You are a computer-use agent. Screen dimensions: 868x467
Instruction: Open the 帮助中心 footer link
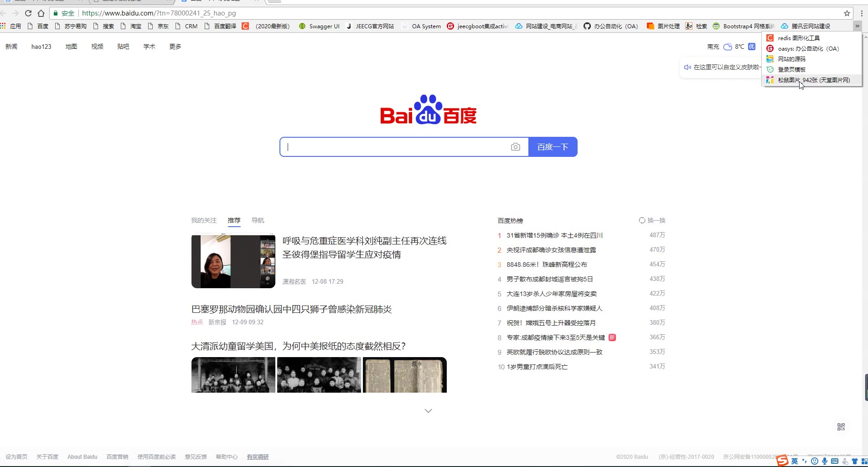(227, 457)
